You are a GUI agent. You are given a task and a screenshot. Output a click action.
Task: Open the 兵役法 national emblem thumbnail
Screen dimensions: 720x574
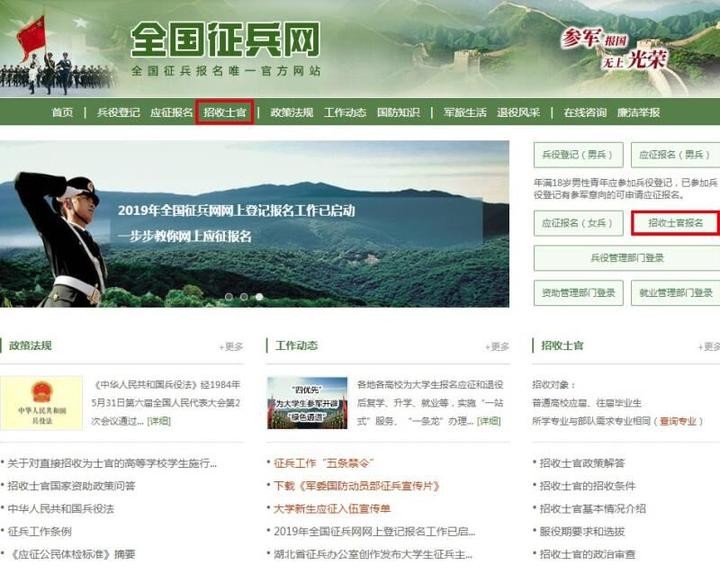(41, 403)
